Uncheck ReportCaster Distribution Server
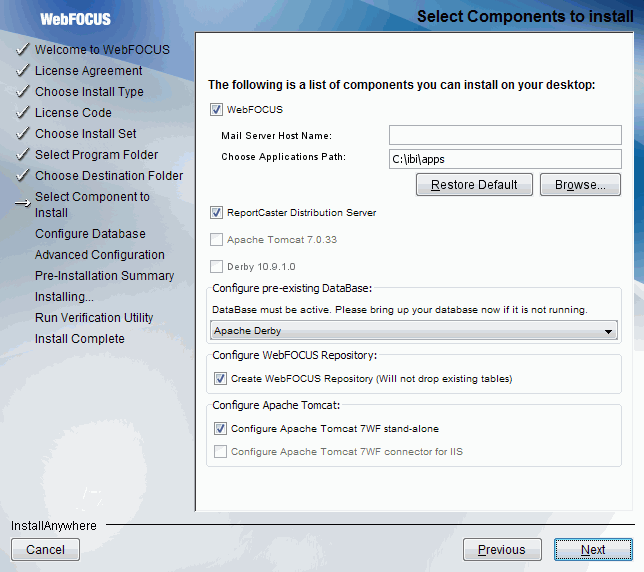644x572 pixels. pos(216,213)
